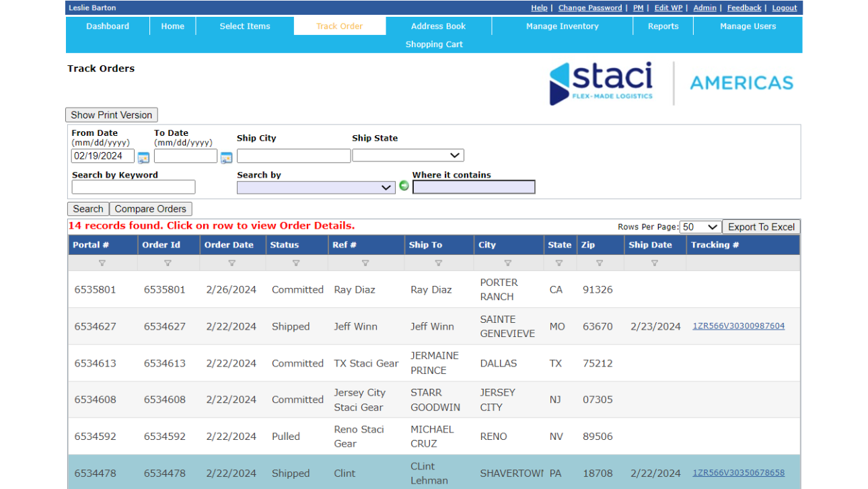Open tracking link 1ZR566V30350678658
This screenshot has height=489, width=868.
tap(739, 473)
